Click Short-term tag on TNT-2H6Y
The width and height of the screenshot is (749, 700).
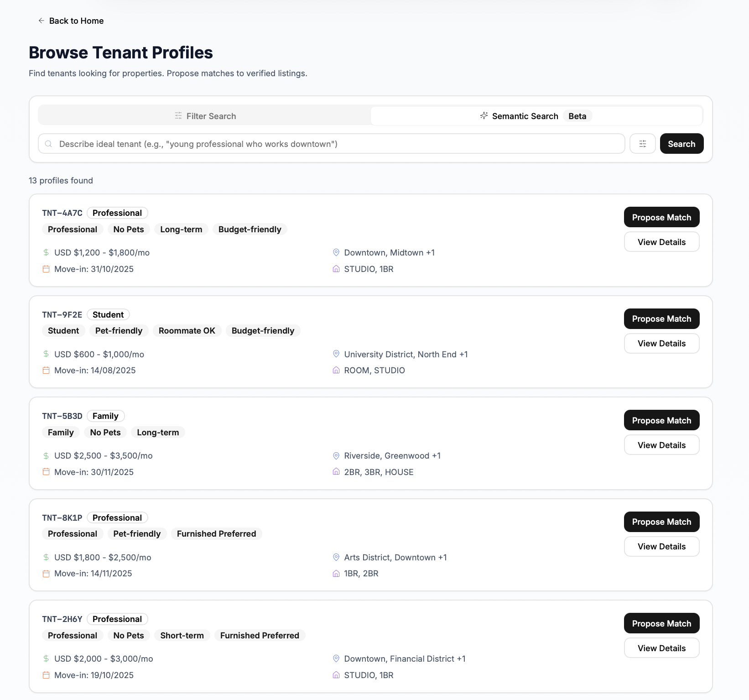click(182, 636)
